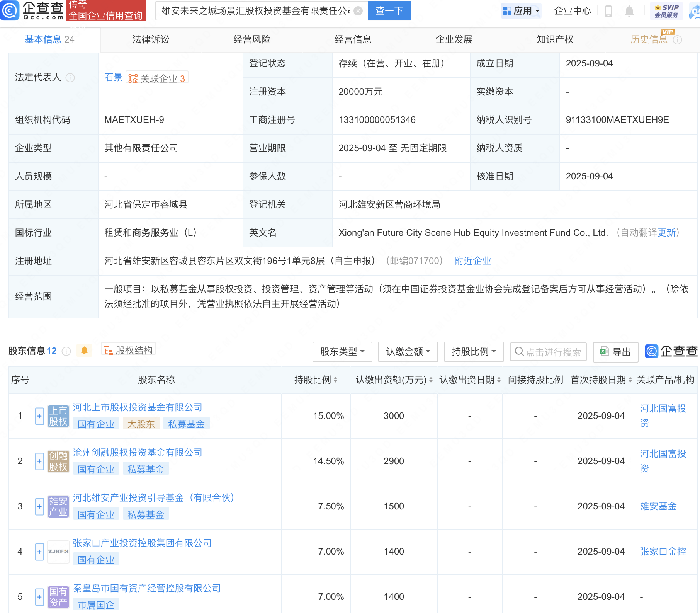This screenshot has height=613, width=700.
Task: Click logo of 沧州创融股权投资基金
Action: (x=58, y=461)
